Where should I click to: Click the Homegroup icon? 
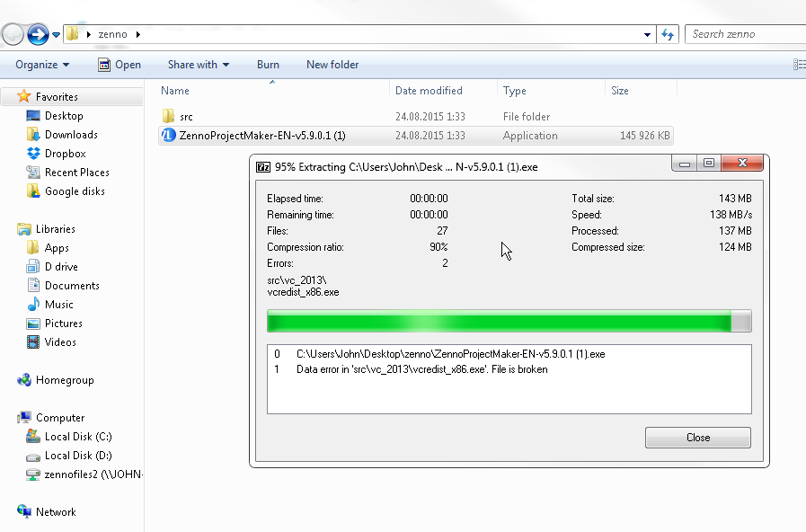[23, 380]
